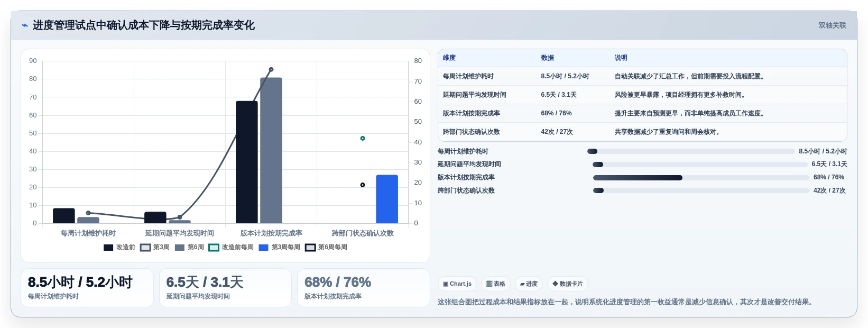Viewport: 868px width, 328px height.
Task: Select the 数据 column header
Action: (x=548, y=58)
